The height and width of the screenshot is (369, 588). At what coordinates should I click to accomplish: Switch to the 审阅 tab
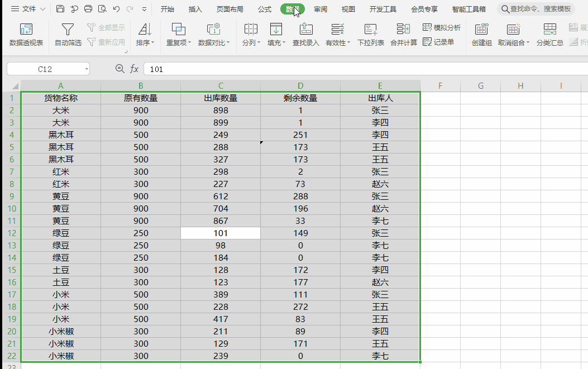click(321, 9)
